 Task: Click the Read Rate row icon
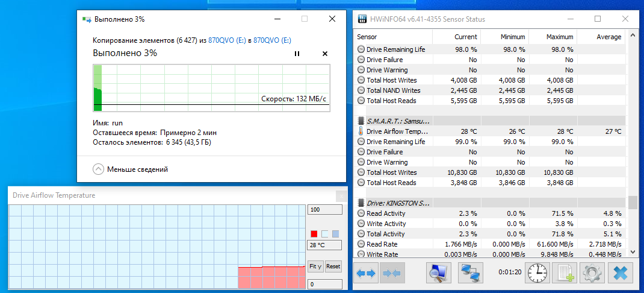pos(361,244)
